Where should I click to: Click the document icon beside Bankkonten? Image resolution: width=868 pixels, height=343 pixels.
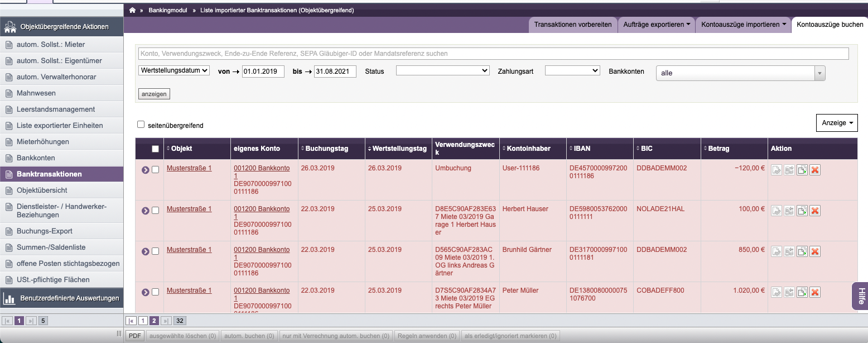coord(9,158)
